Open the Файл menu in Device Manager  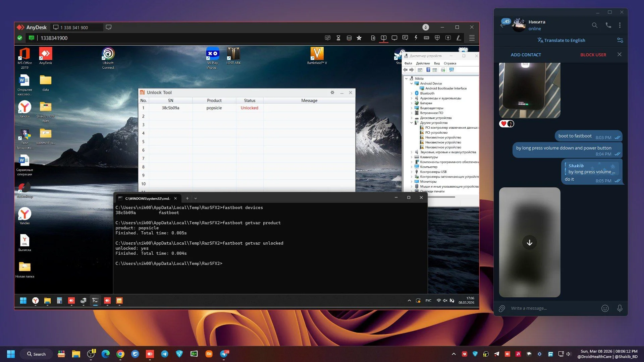[408, 63]
